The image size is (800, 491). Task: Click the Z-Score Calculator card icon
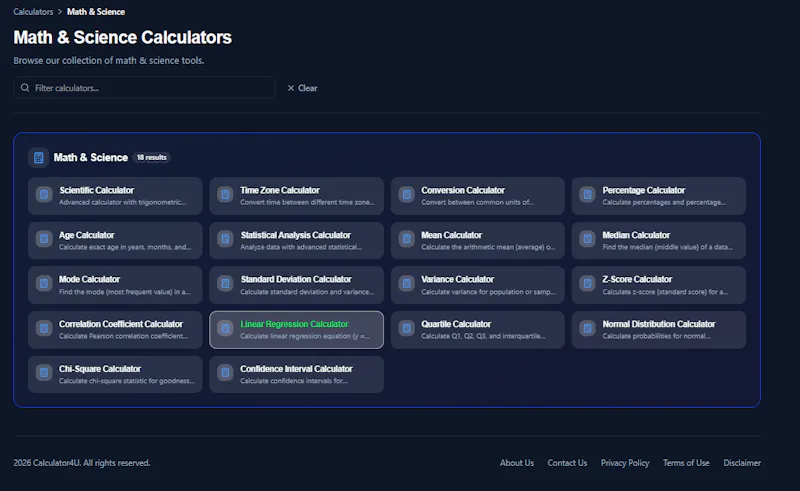click(588, 283)
